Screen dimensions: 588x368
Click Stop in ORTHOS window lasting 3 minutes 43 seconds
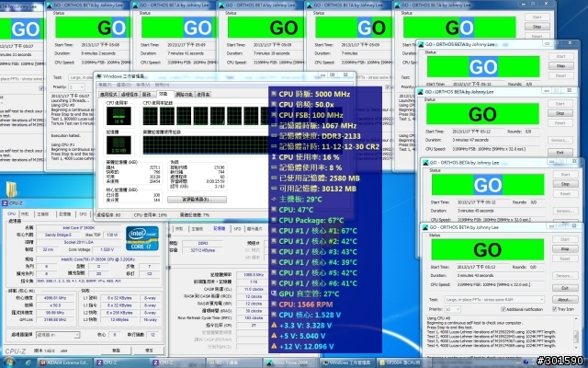(565, 249)
